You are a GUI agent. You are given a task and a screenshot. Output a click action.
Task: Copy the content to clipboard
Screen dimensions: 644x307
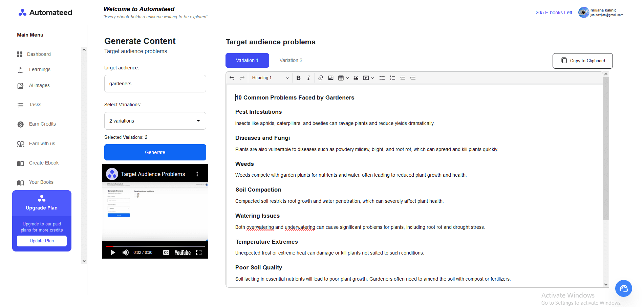click(x=582, y=61)
